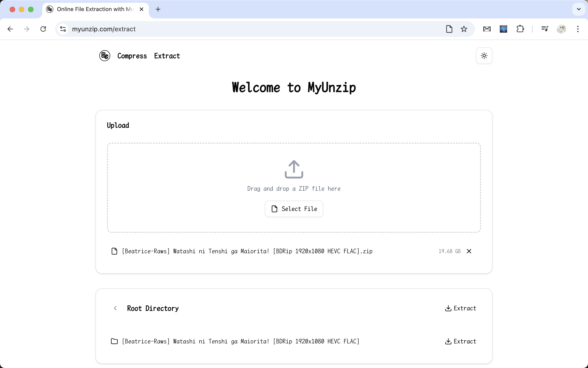Open site information icon in address bar

click(x=63, y=29)
